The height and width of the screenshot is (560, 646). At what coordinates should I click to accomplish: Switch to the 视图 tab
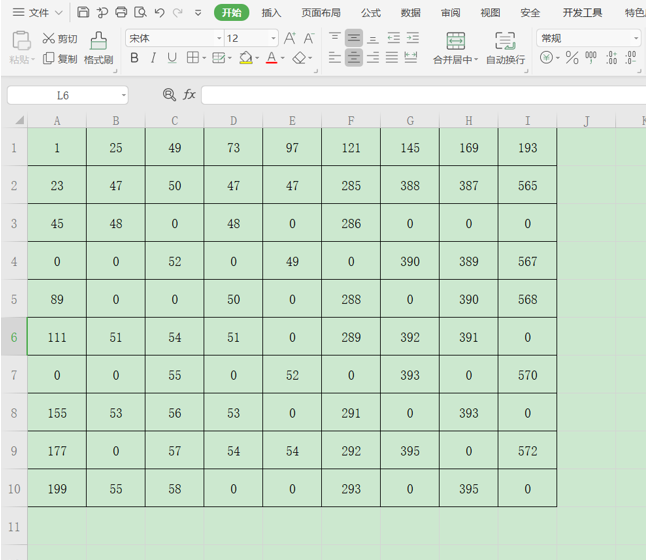pos(490,13)
